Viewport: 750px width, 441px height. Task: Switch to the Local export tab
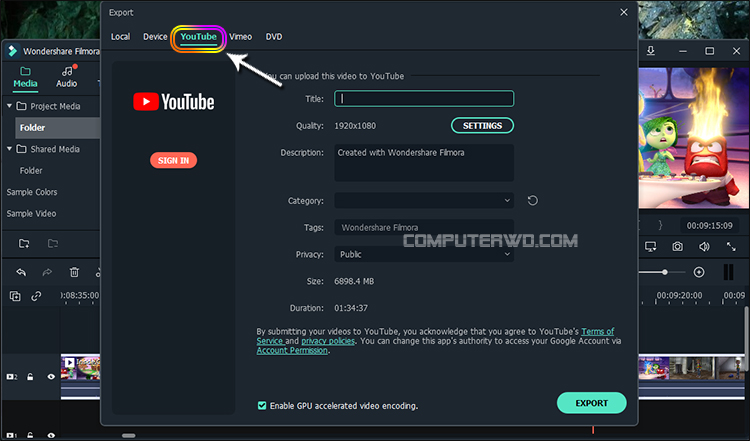point(121,37)
